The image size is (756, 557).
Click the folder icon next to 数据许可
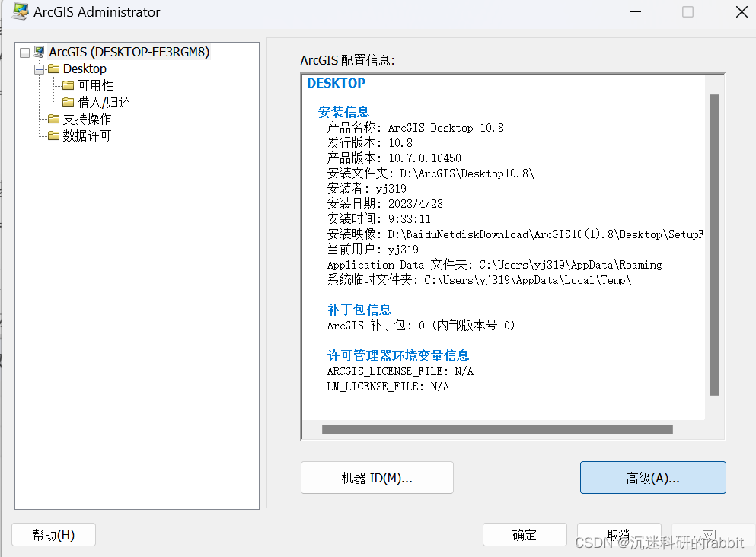tap(53, 136)
